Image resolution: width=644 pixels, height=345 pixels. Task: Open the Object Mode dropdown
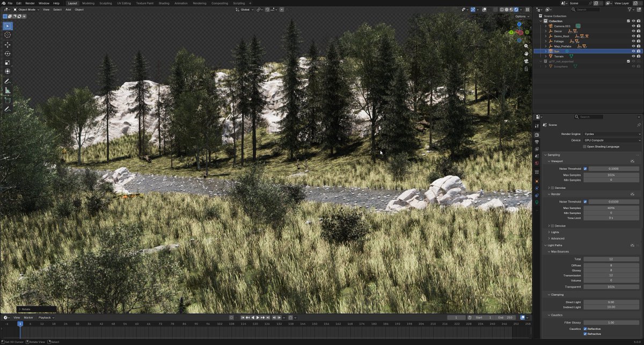[26, 10]
